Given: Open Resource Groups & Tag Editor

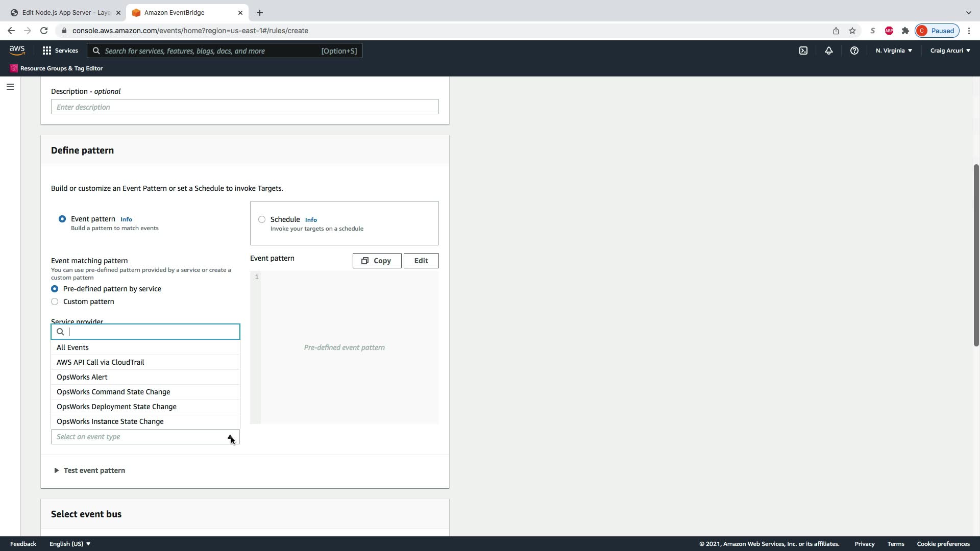Looking at the screenshot, I should [56, 68].
